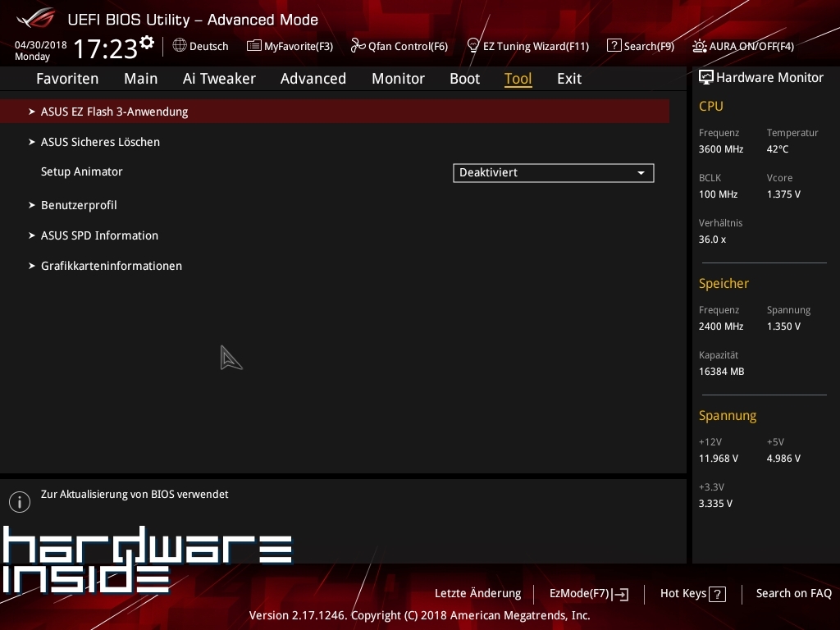Open Qfan Control fan icon
The height and width of the screenshot is (630, 840).
[358, 46]
